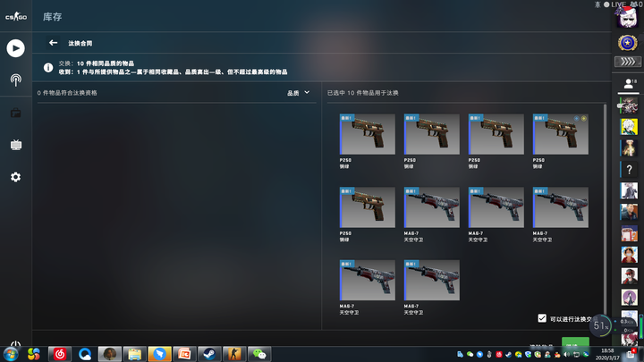The height and width of the screenshot is (362, 644).
Task: Open the broadcast antenna sidebar icon
Action: coord(15,80)
